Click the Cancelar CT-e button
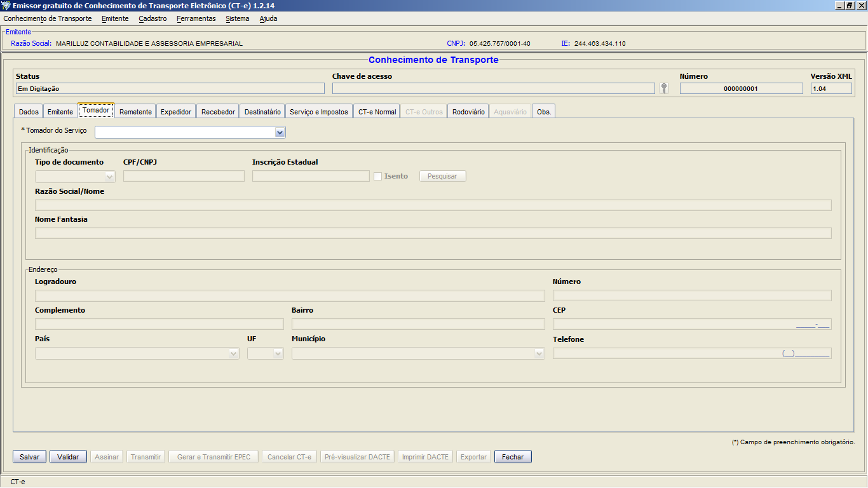Image resolution: width=868 pixels, height=488 pixels. click(x=289, y=457)
